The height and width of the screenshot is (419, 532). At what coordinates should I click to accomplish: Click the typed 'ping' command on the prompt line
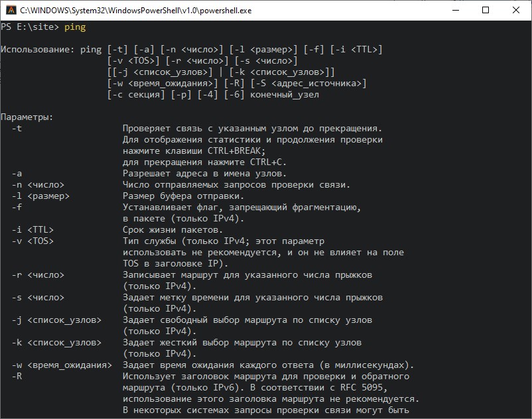pos(76,27)
